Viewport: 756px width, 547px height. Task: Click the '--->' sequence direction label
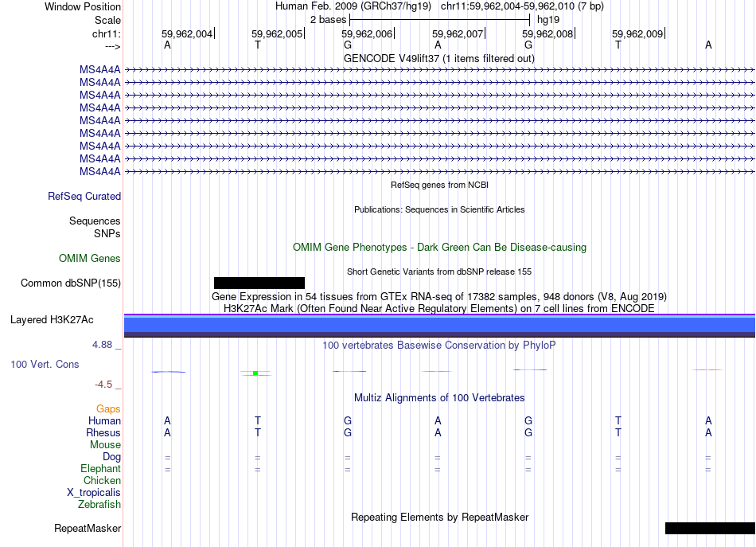point(113,46)
